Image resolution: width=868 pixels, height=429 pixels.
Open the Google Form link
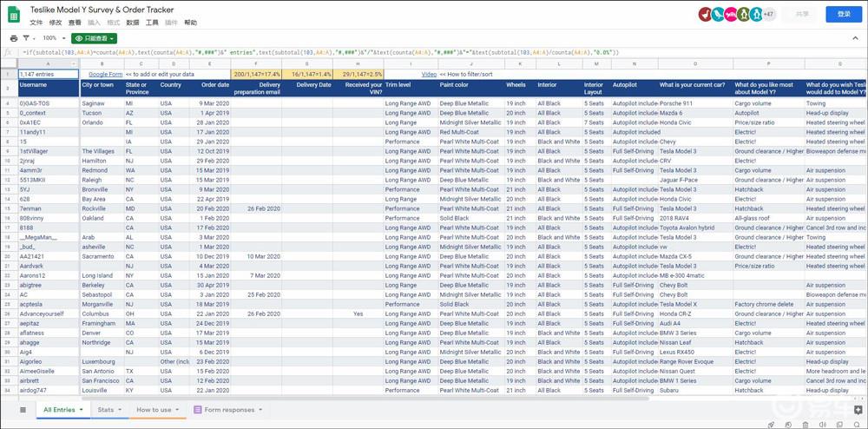pos(106,74)
